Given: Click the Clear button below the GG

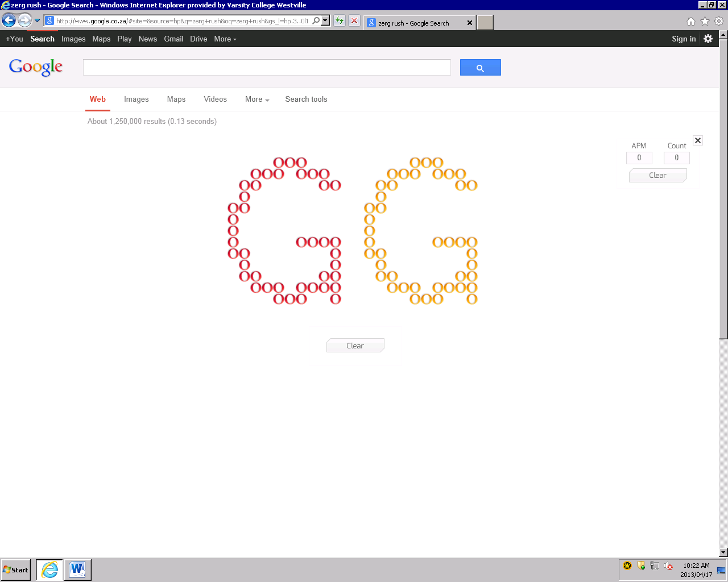Looking at the screenshot, I should [355, 346].
